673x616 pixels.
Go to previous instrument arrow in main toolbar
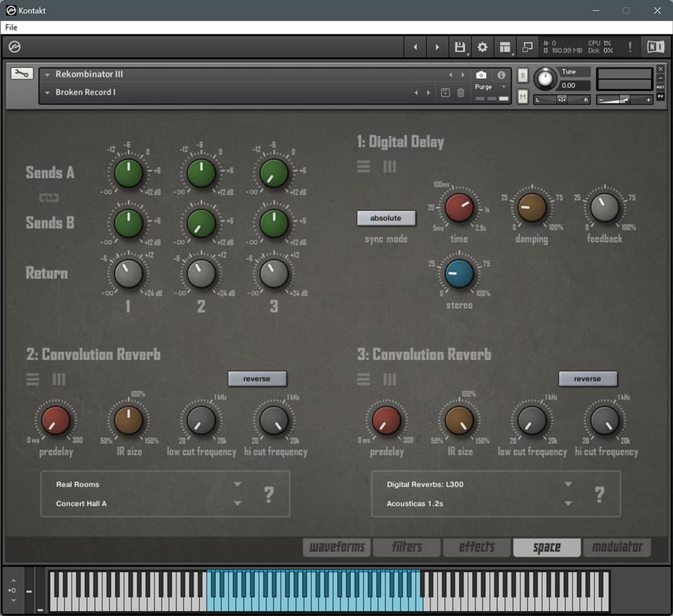coord(415,47)
